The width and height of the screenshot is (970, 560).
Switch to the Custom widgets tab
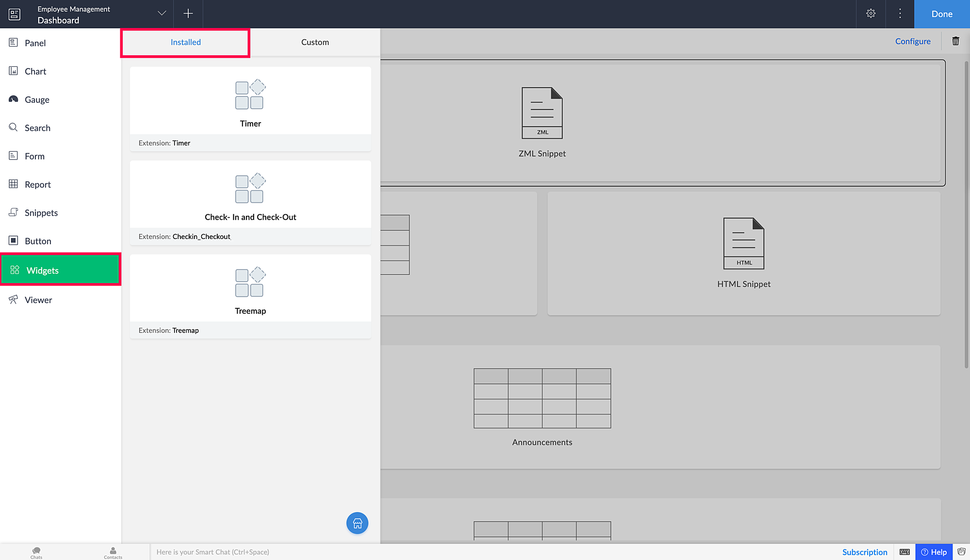pyautogui.click(x=315, y=42)
